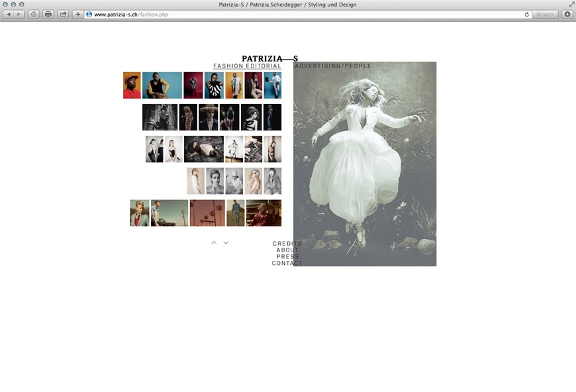This screenshot has height=392, width=576.
Task: Open the FASHION EDITORIAL section
Action: point(247,66)
